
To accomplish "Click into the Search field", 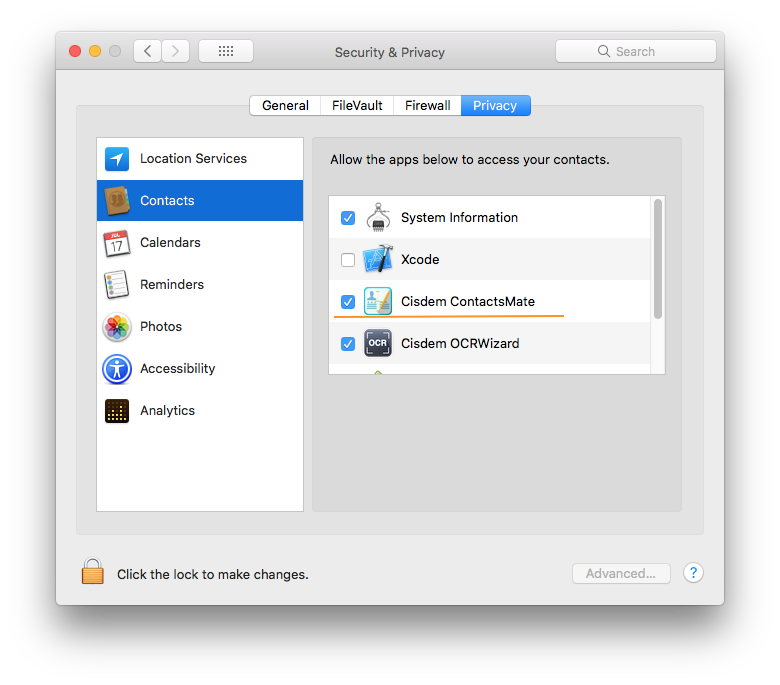I will click(x=636, y=51).
